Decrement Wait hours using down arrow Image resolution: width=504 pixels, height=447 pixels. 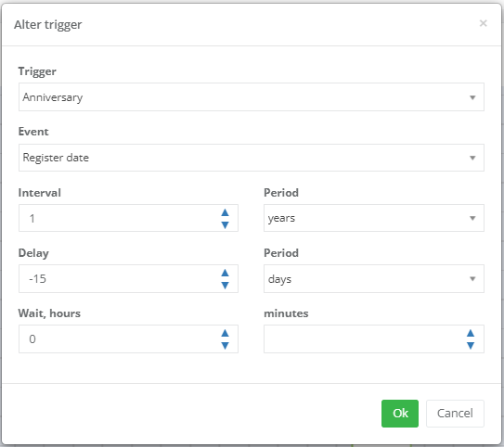(225, 346)
